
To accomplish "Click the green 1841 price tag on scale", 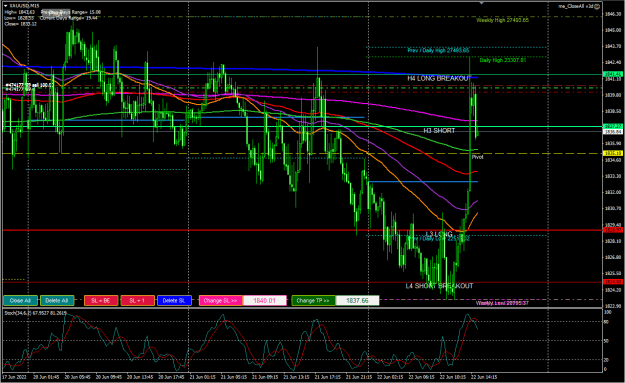I will click(613, 74).
